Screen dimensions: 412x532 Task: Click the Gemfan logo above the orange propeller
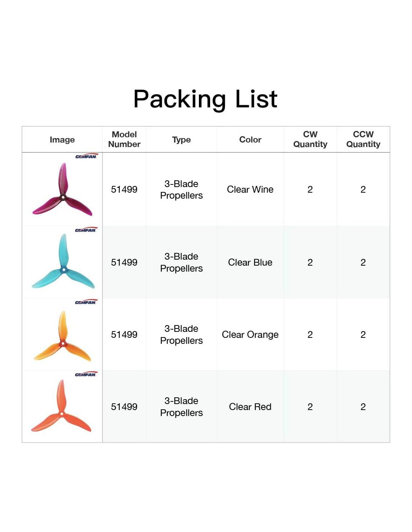coord(86,302)
